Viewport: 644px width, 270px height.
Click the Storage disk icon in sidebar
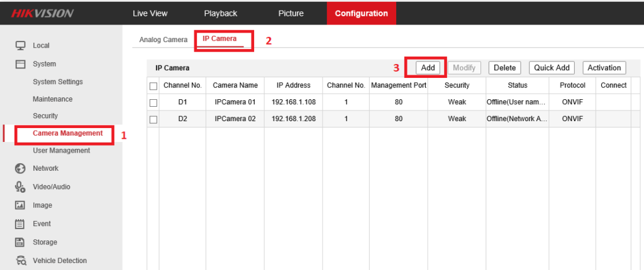(x=20, y=242)
